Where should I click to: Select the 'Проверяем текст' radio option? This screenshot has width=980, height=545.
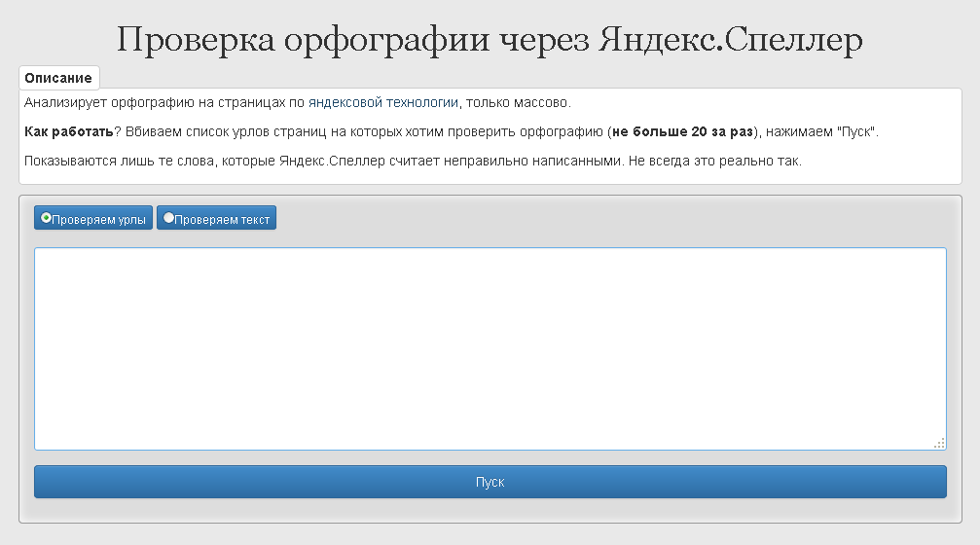pyautogui.click(x=216, y=218)
